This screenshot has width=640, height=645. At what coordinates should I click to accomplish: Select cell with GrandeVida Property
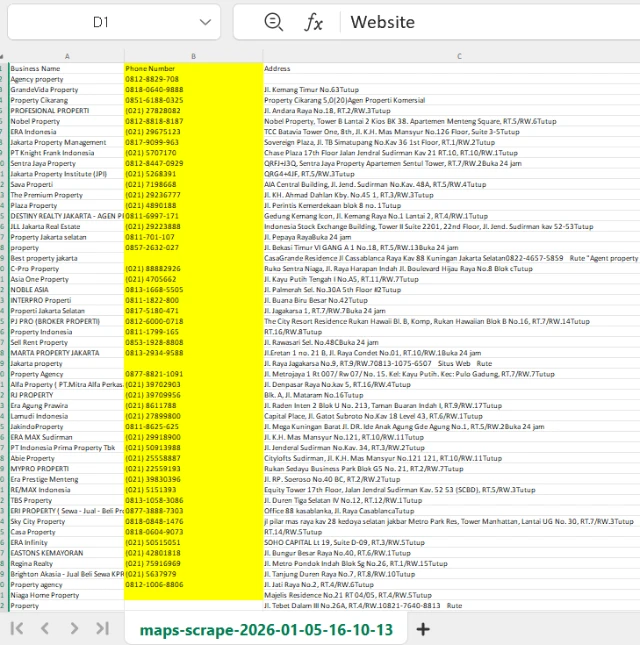67,90
